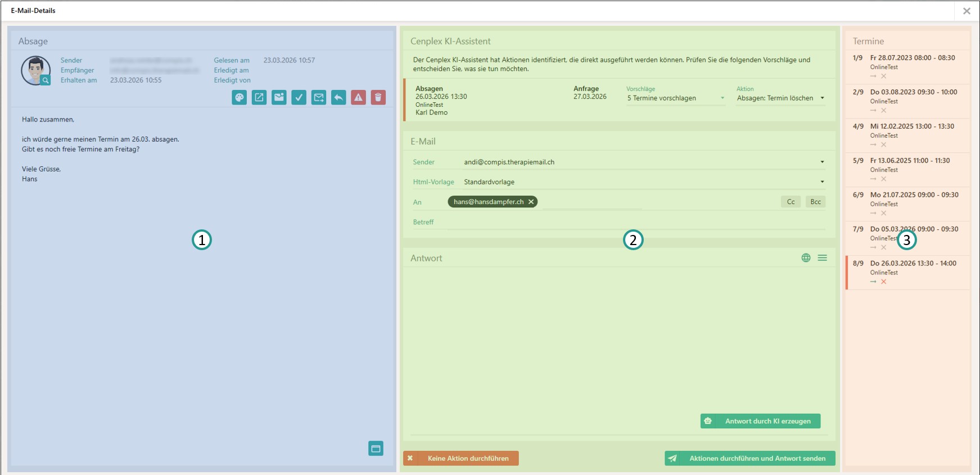Click the color palette icon in mail toolbar
The width and height of the screenshot is (980, 475).
(x=240, y=97)
